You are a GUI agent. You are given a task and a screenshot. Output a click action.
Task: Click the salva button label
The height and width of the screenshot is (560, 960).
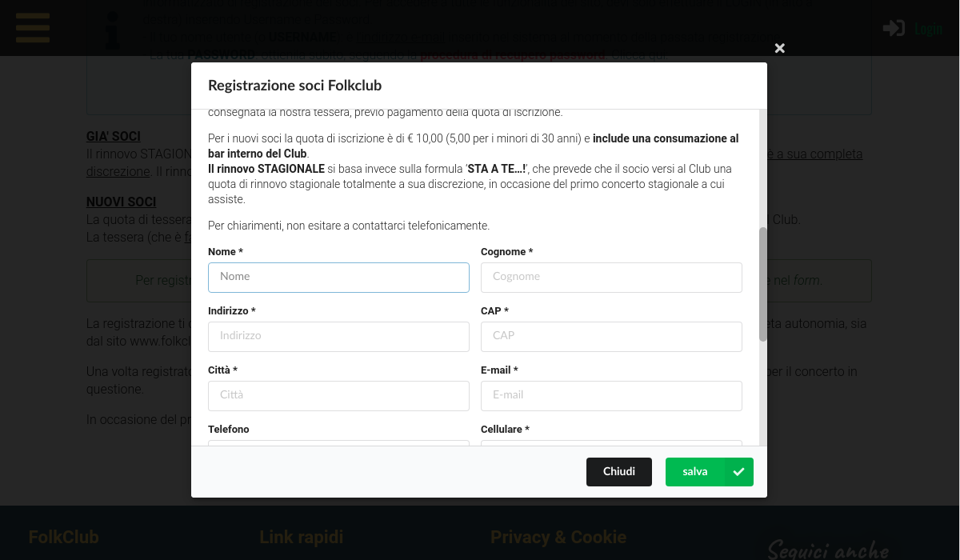(694, 472)
